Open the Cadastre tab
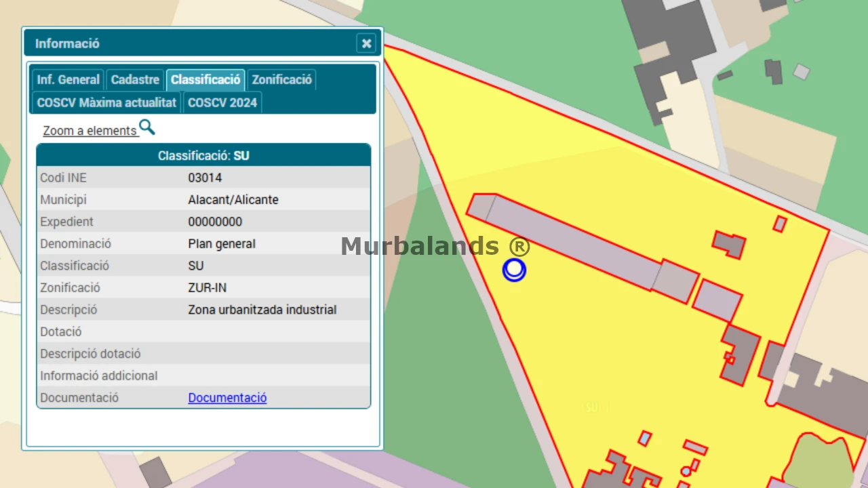Image resolution: width=868 pixels, height=488 pixels. [135, 79]
